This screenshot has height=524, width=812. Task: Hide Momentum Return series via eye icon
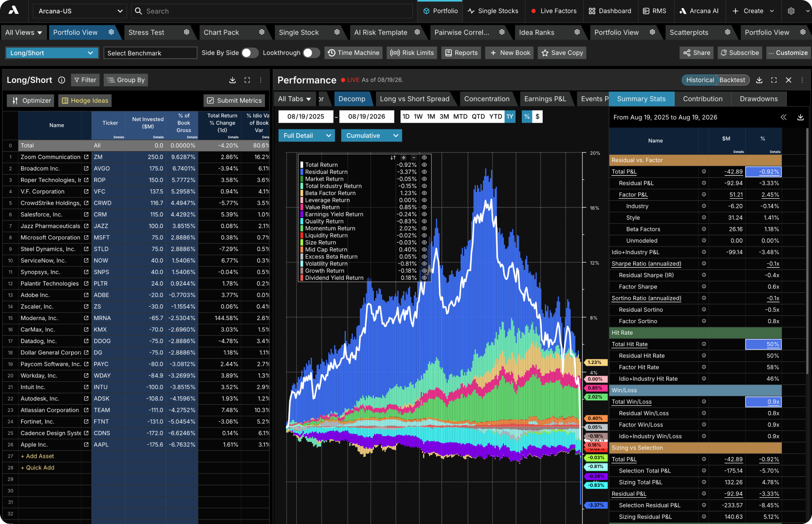(x=424, y=228)
